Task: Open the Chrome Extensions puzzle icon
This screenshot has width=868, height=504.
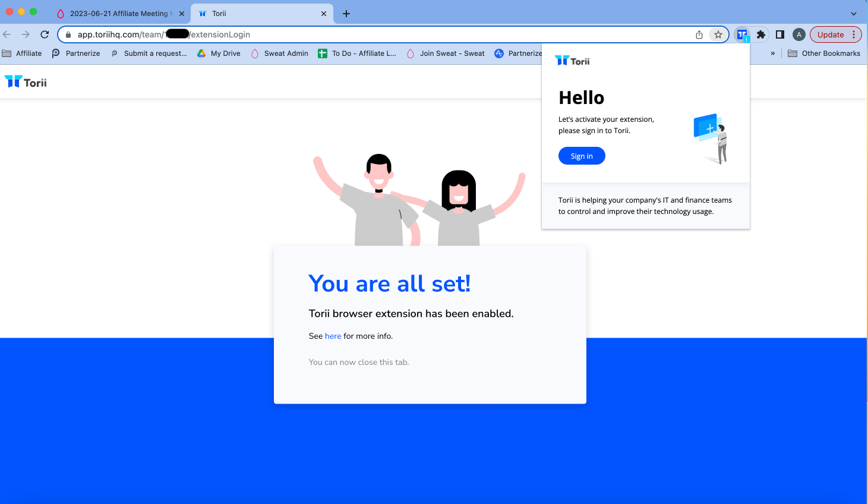Action: [x=761, y=34]
